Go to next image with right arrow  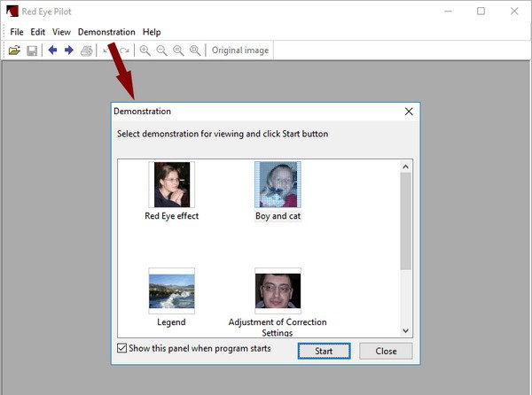68,50
